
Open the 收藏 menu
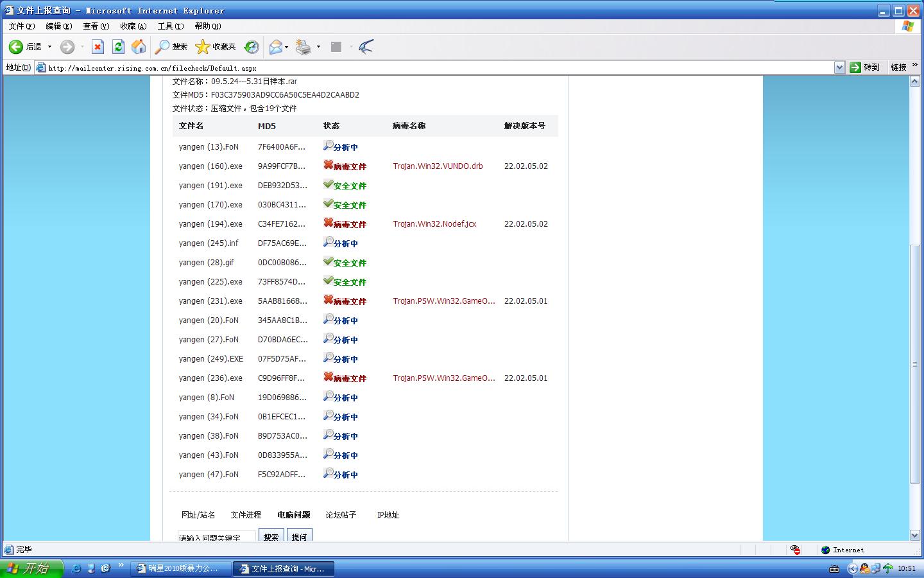point(133,26)
